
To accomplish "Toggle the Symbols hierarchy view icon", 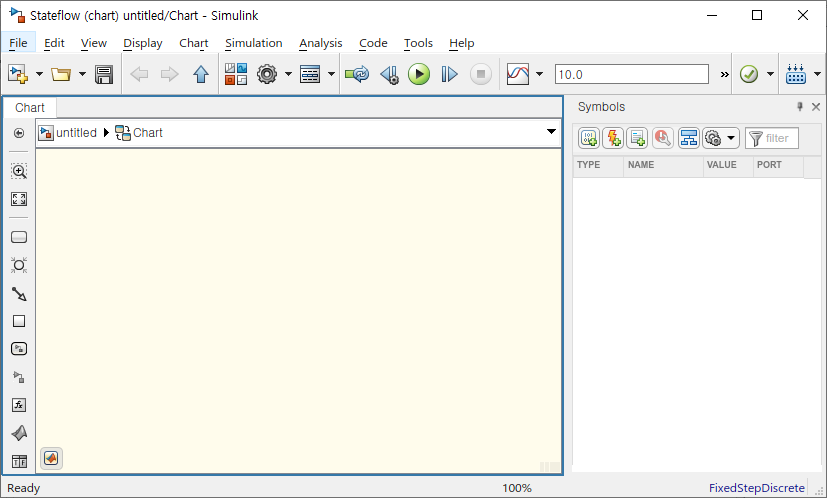I will click(x=689, y=138).
